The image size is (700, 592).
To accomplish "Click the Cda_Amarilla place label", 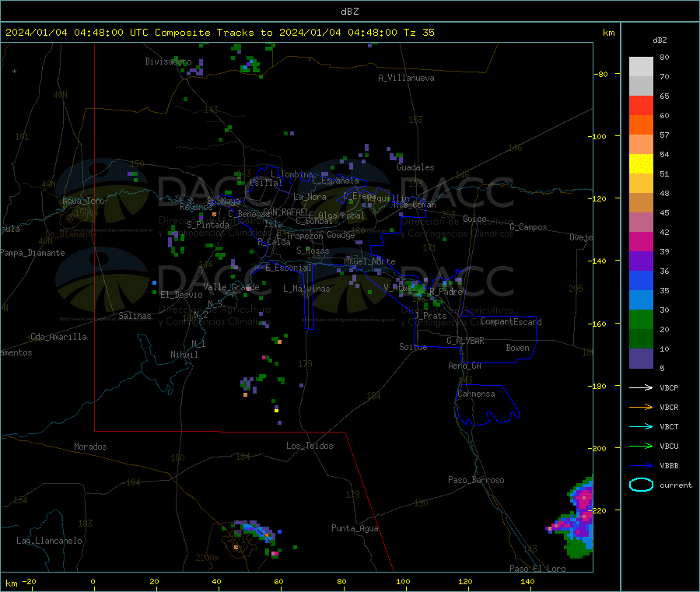I will tap(58, 337).
